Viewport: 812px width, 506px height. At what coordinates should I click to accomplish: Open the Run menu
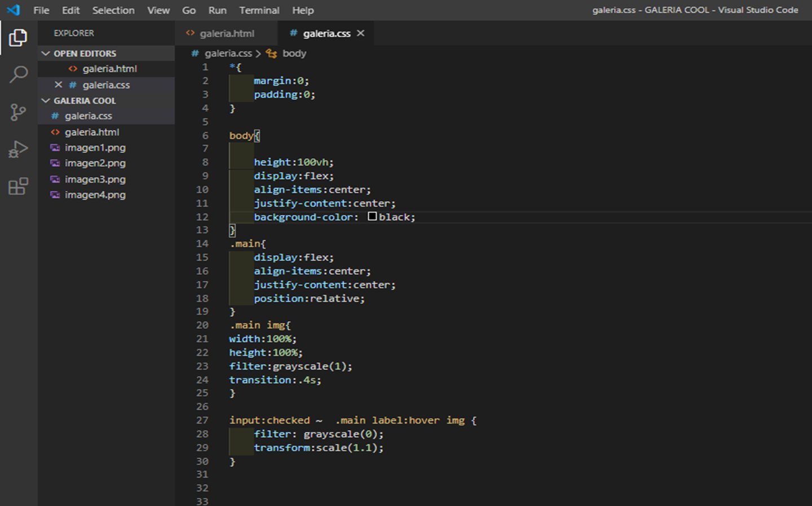pyautogui.click(x=217, y=10)
